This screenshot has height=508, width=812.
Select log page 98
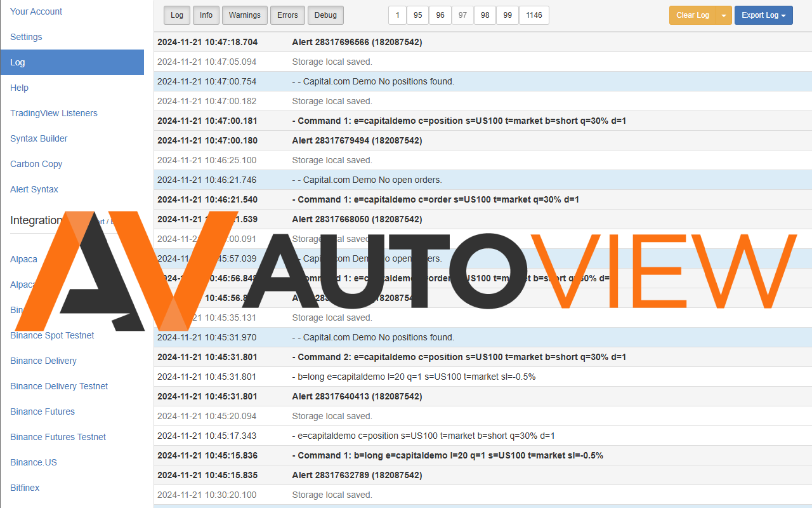coord(485,15)
